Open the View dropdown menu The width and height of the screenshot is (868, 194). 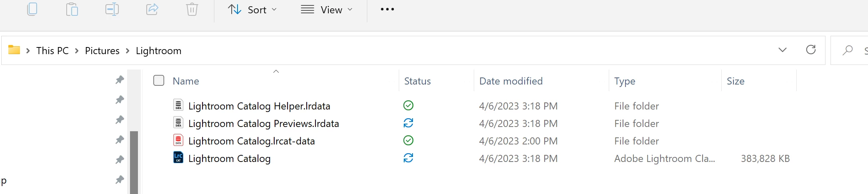click(x=327, y=10)
